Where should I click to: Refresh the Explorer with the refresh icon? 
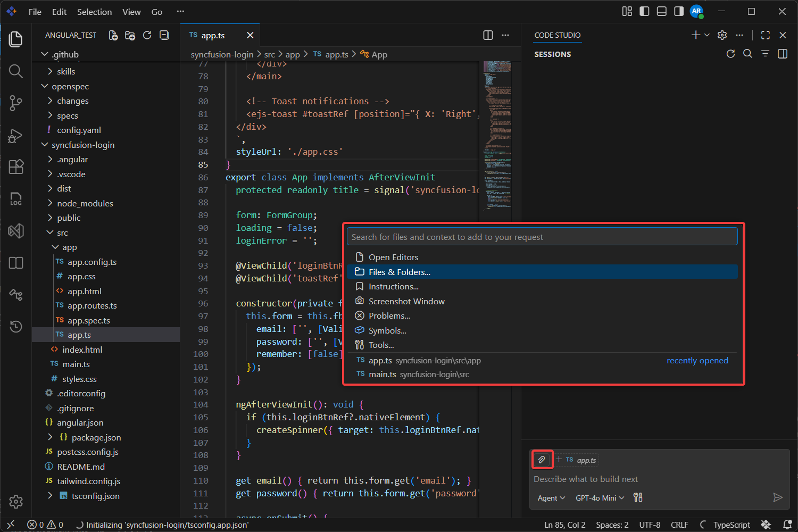point(147,35)
